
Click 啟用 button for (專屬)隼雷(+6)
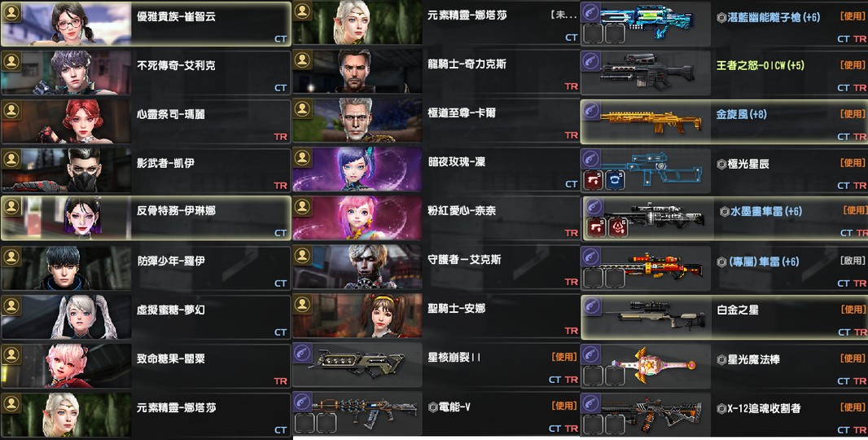[x=852, y=261]
